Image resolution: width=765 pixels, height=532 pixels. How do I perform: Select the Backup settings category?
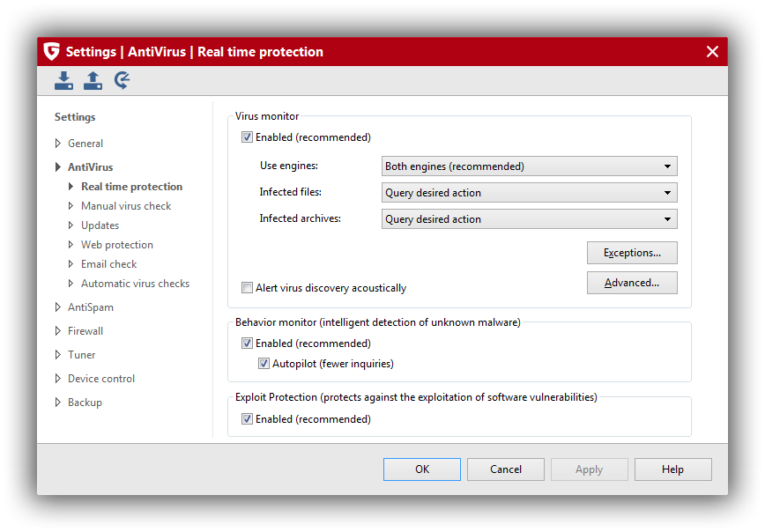(x=85, y=403)
